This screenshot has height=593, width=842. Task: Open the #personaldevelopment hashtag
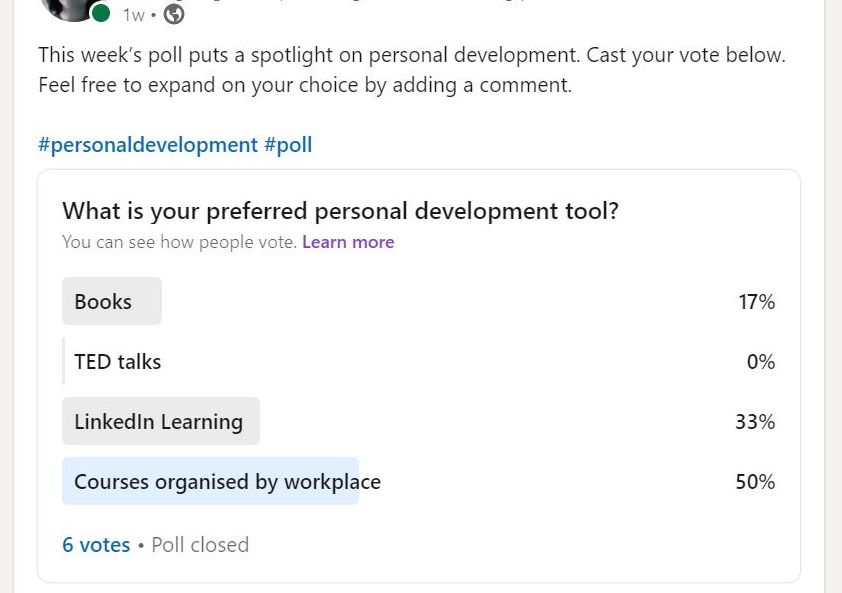click(x=148, y=145)
